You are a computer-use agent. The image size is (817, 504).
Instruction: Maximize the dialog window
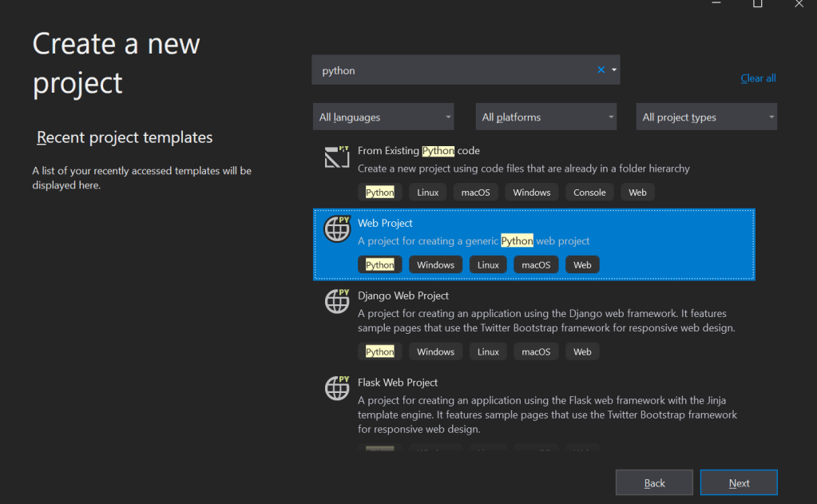click(757, 4)
